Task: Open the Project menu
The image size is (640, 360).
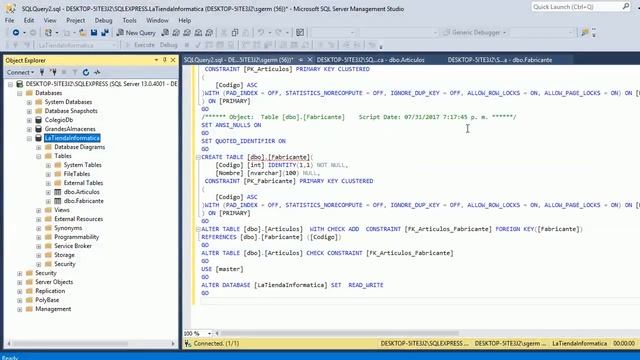Action: (x=76, y=20)
